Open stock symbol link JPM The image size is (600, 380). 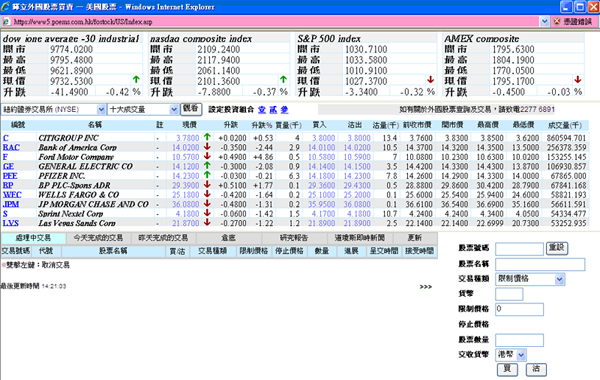point(11,204)
